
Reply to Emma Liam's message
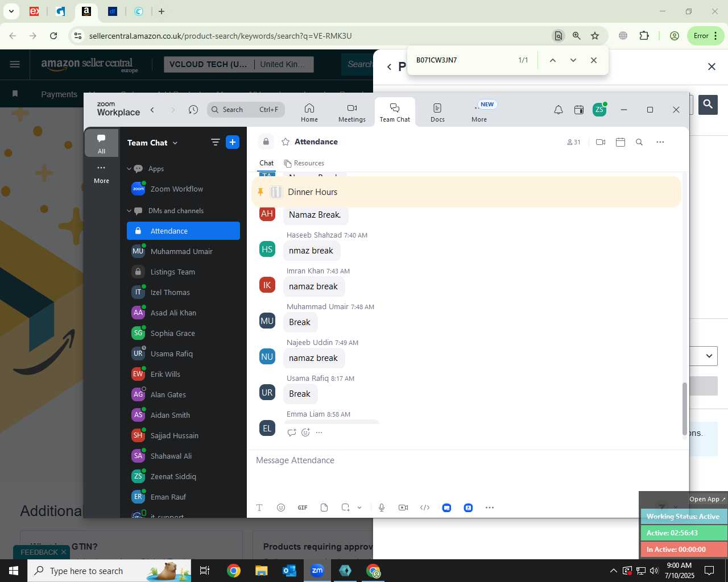pyautogui.click(x=292, y=433)
